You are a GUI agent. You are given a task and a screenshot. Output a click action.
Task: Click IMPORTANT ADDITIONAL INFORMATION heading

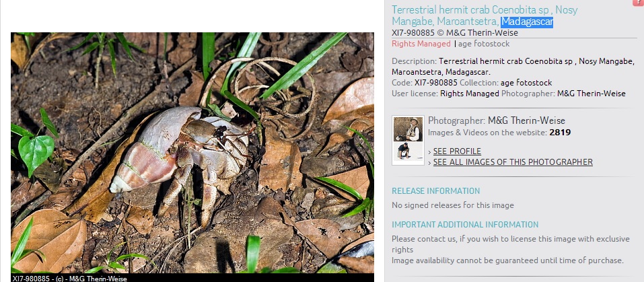pos(465,225)
